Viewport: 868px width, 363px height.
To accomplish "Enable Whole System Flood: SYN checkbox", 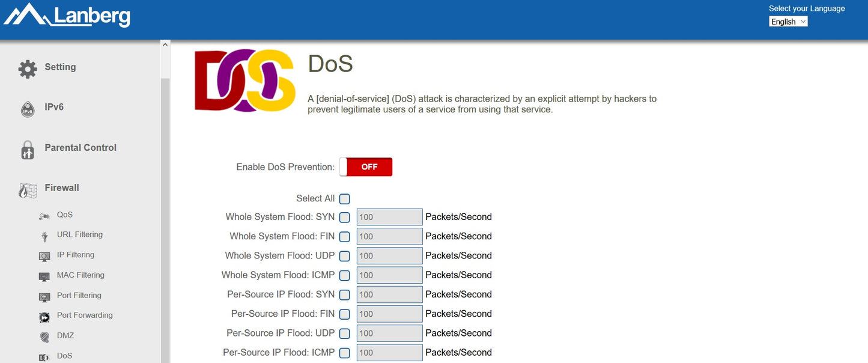I will [x=345, y=218].
